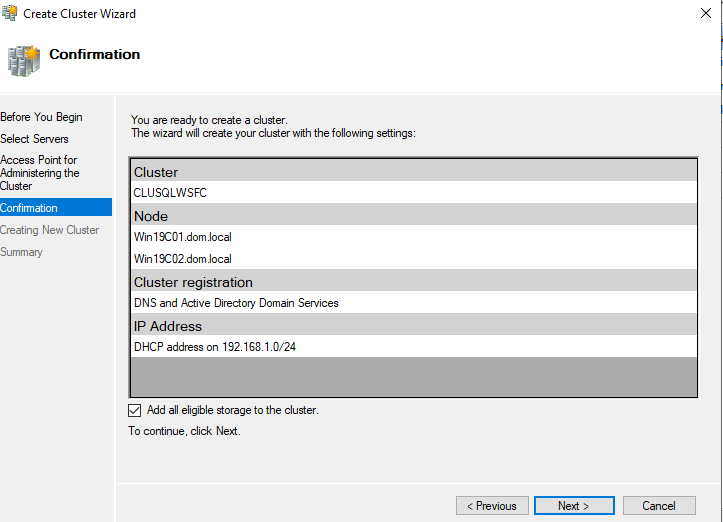Click the DHCP address on 192.168.1.0/24 row
The width and height of the screenshot is (723, 522).
point(210,347)
